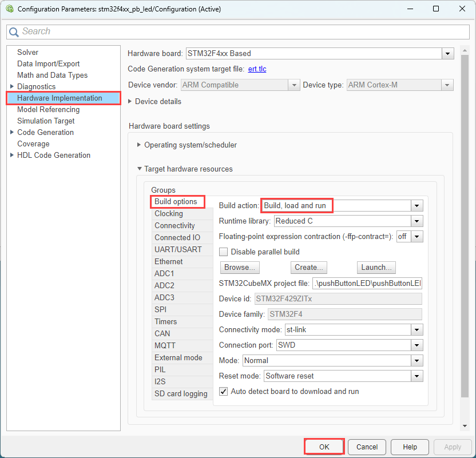Expand the Diagnostics tree arrow
This screenshot has width=476, height=458.
pos(12,86)
